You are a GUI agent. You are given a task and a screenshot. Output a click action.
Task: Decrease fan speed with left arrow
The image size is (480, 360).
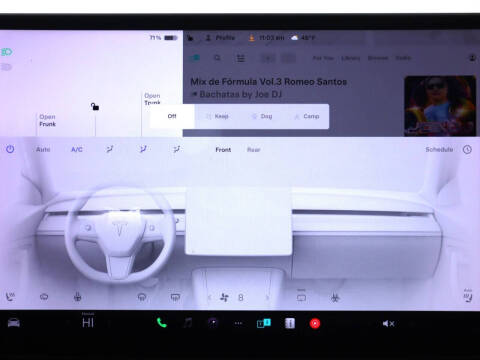point(209,297)
